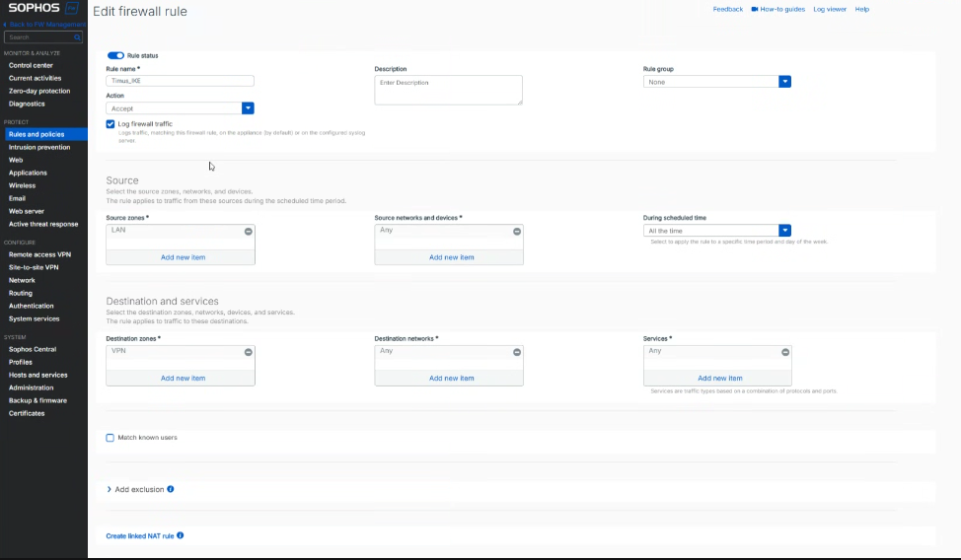Click the Rule name input field

pos(181,81)
